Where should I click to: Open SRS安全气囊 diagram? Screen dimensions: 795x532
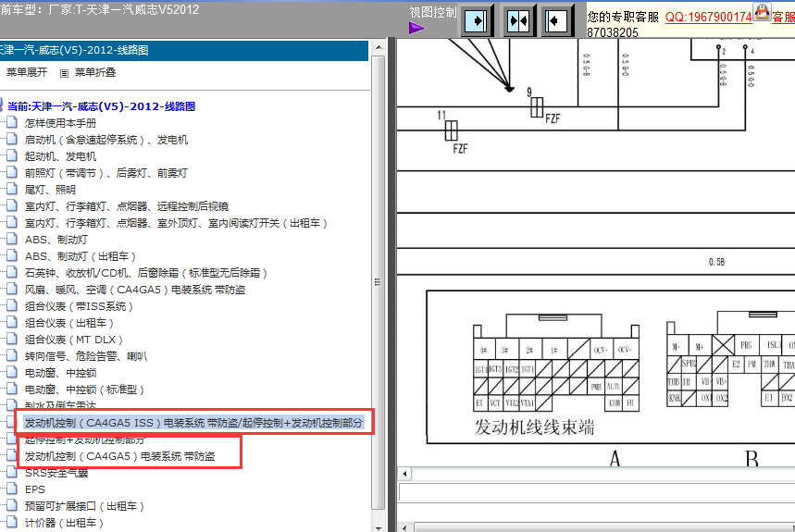[56, 473]
